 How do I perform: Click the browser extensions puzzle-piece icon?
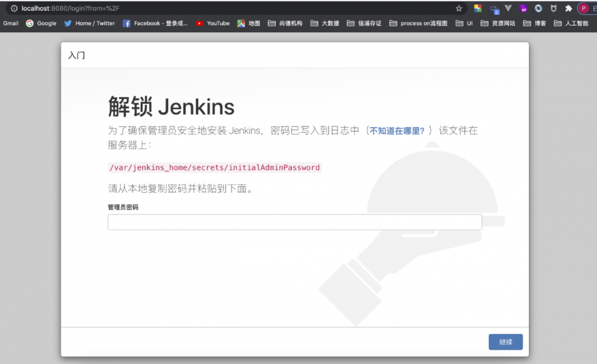pos(568,9)
